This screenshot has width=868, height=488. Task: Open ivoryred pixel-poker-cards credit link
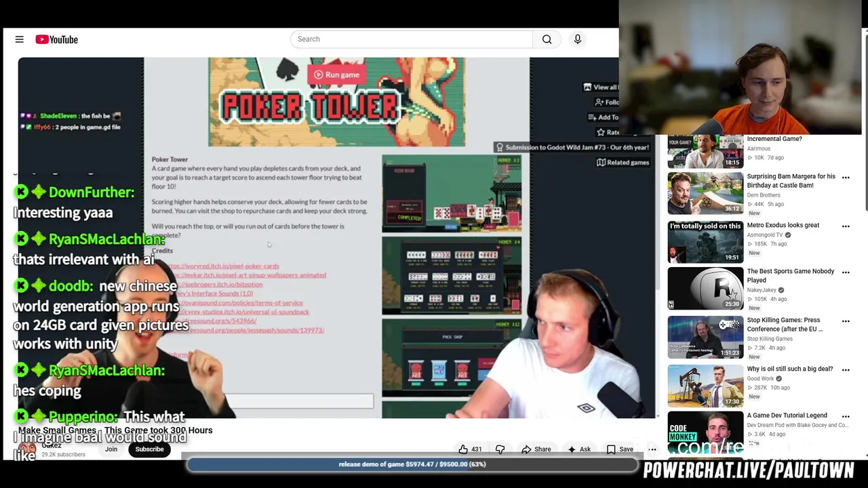point(224,266)
